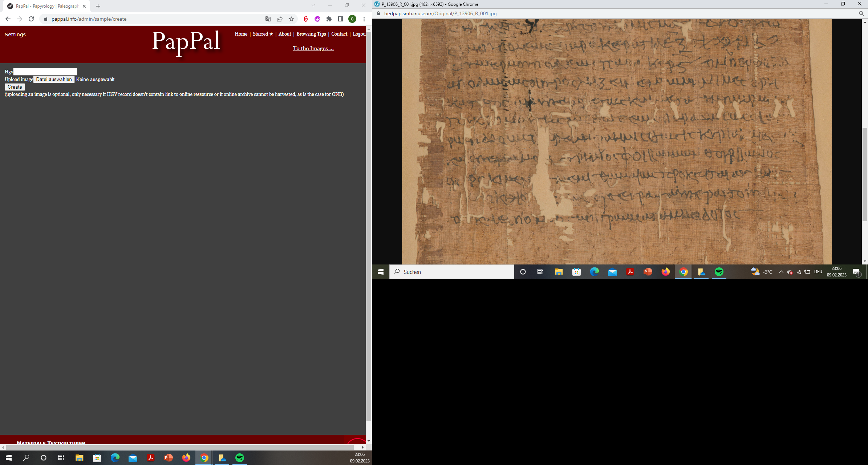Reload the PapPal page

click(x=31, y=19)
